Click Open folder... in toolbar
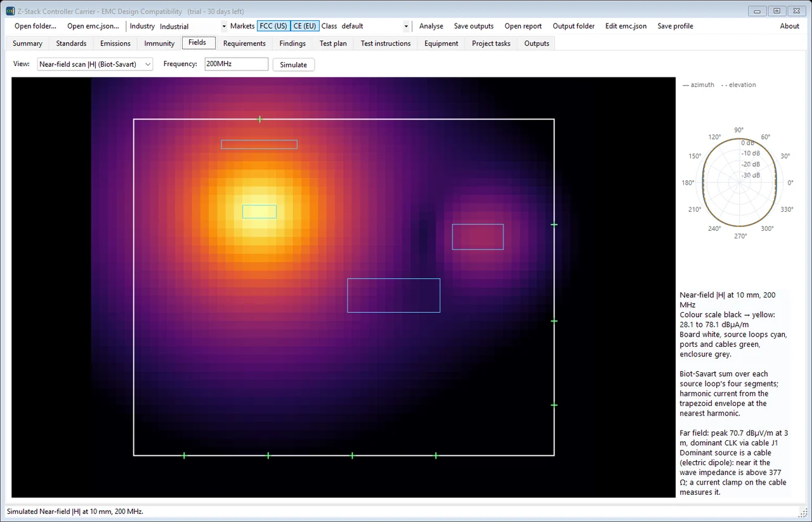812x522 pixels. point(36,26)
